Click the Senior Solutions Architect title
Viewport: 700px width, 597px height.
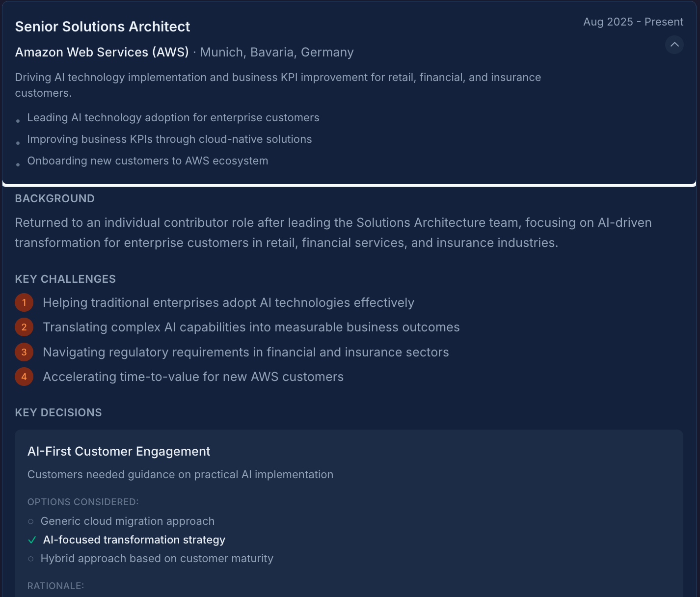click(102, 27)
